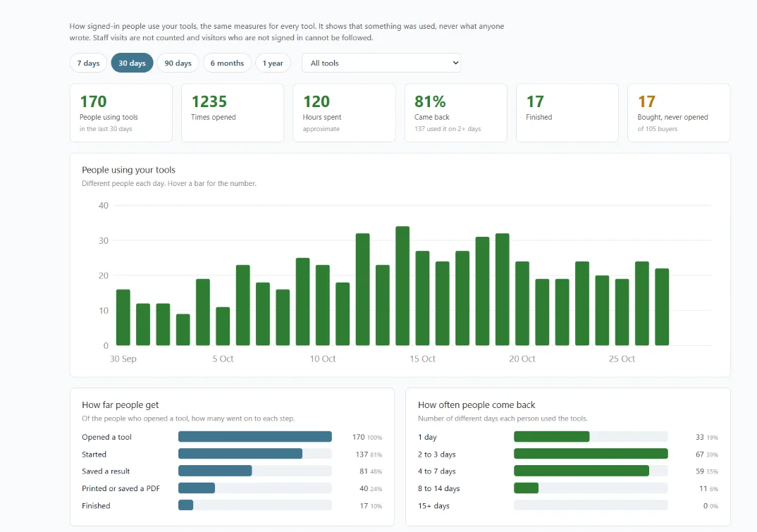Click the 137 81% Started value
The image size is (757, 532).
369,454
